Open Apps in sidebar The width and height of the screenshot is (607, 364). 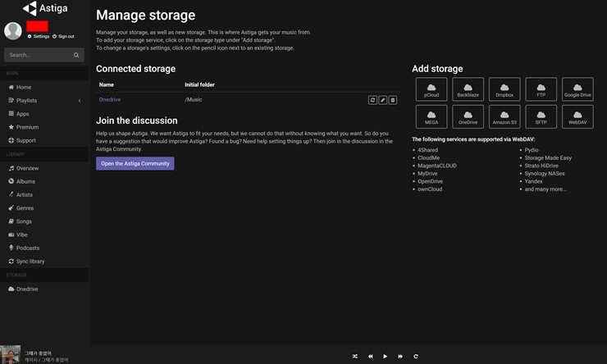[x=19, y=114]
